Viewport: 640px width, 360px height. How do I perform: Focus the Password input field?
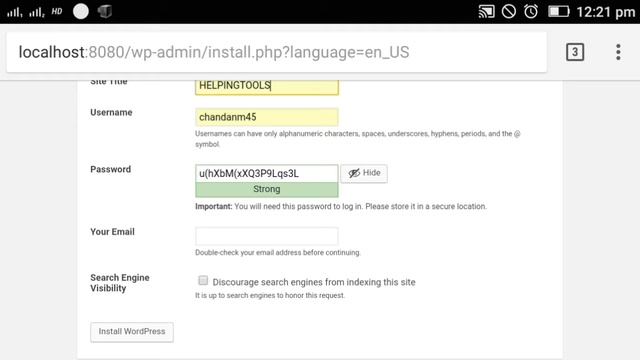tap(267, 173)
